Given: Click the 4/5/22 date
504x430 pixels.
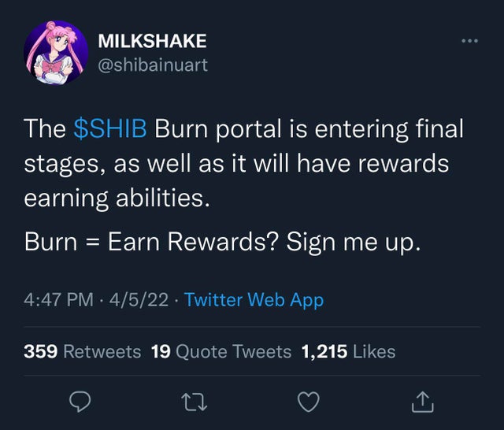Looking at the screenshot, I should 139,300.
